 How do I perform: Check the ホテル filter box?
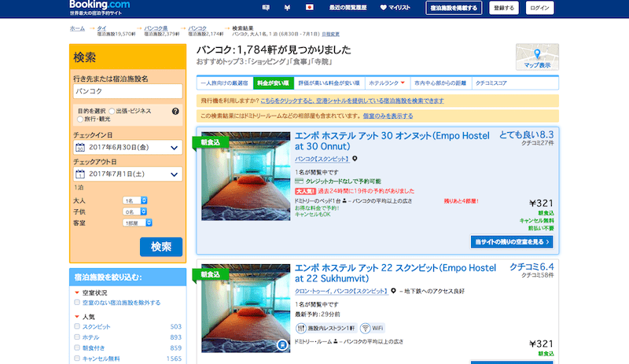[x=77, y=337]
